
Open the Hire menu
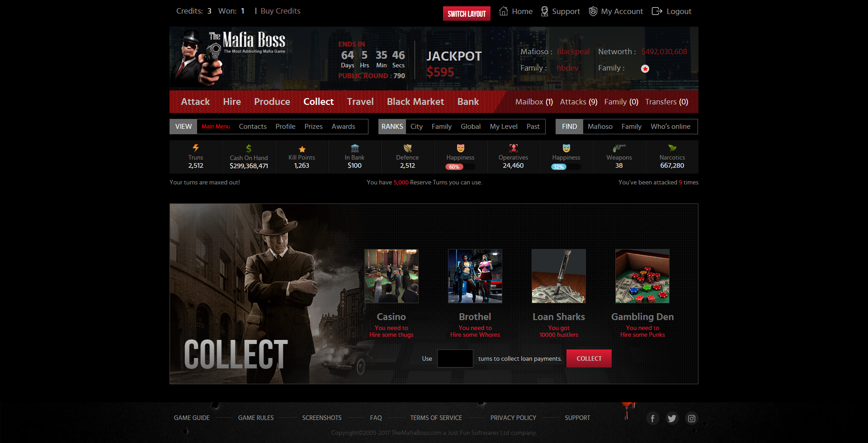click(232, 102)
